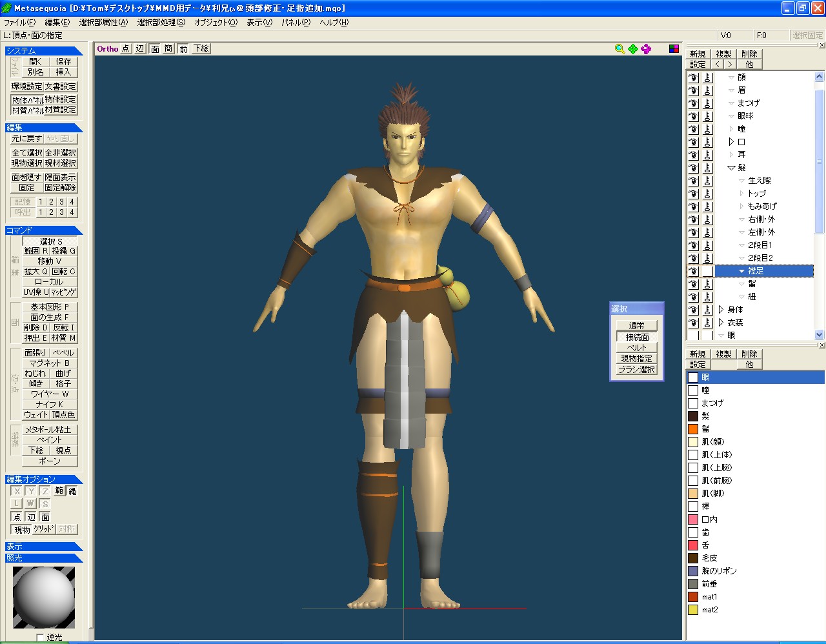The image size is (826, 644).
Task: Expand the 表示 panel header
Action: [44, 547]
